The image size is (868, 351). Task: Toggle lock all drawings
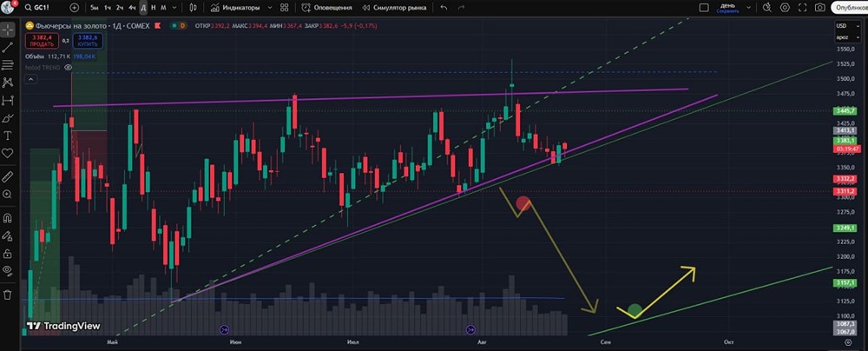pyautogui.click(x=8, y=254)
